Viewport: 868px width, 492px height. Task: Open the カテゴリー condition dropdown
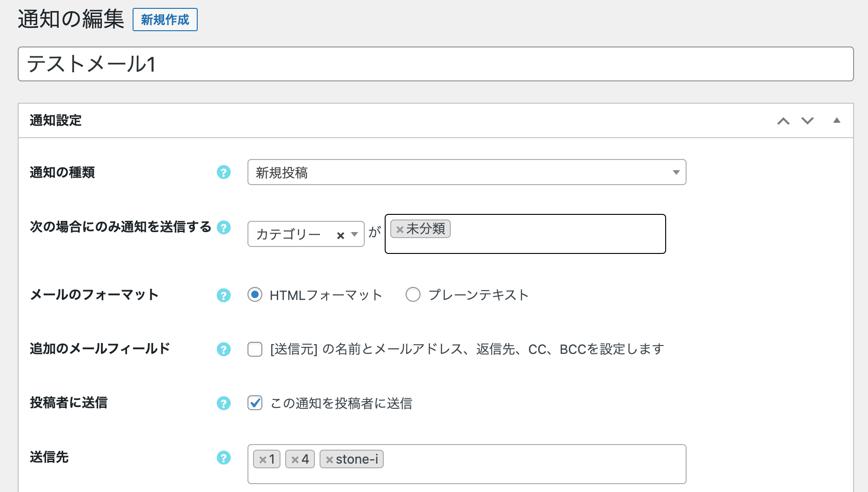pos(306,234)
